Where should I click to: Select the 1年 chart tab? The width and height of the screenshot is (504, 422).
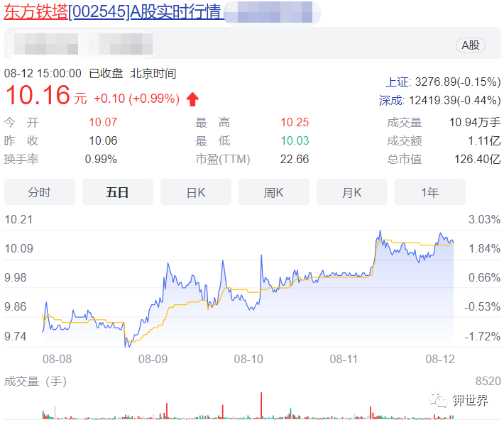pos(430,192)
